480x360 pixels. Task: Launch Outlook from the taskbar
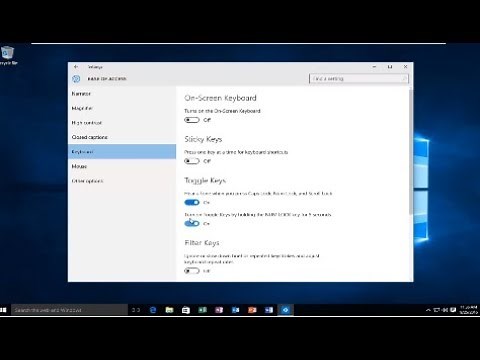235,310
